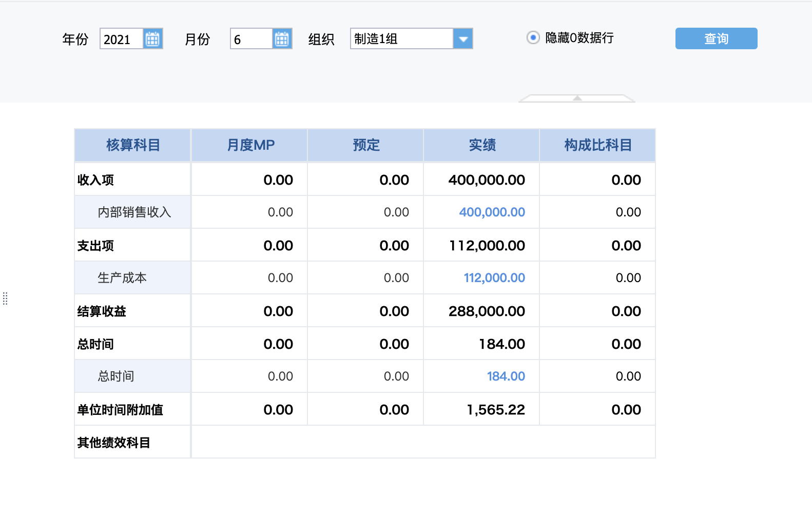Screen dimensions: 812x518
Task: Click the month input field showing 6
Action: pyautogui.click(x=251, y=39)
